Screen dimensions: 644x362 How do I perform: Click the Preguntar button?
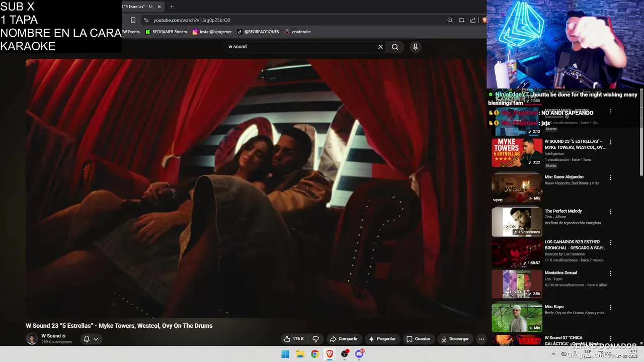click(x=382, y=339)
